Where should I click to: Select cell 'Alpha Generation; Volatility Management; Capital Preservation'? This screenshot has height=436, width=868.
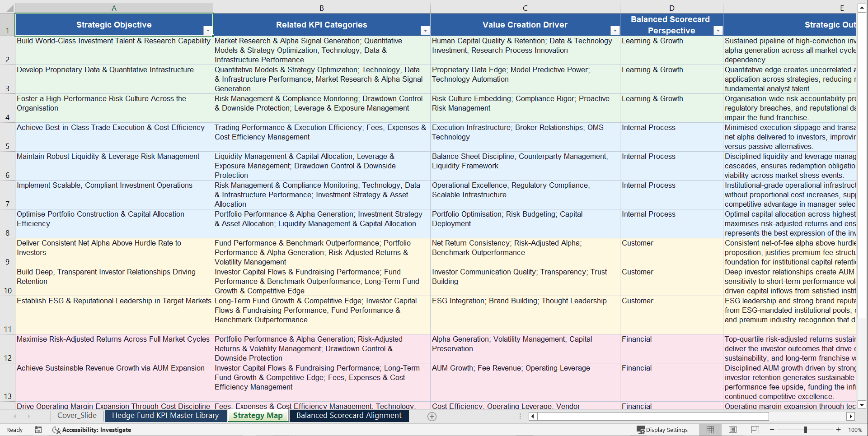tap(525, 349)
